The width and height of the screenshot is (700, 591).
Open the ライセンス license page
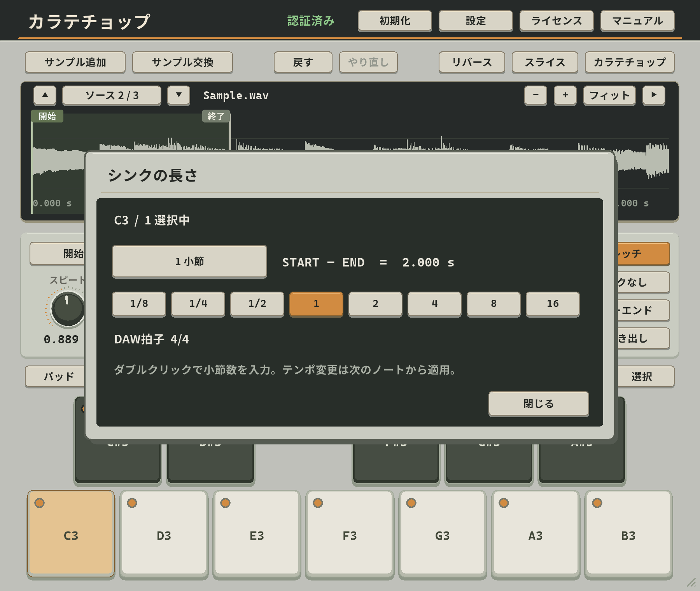click(556, 21)
